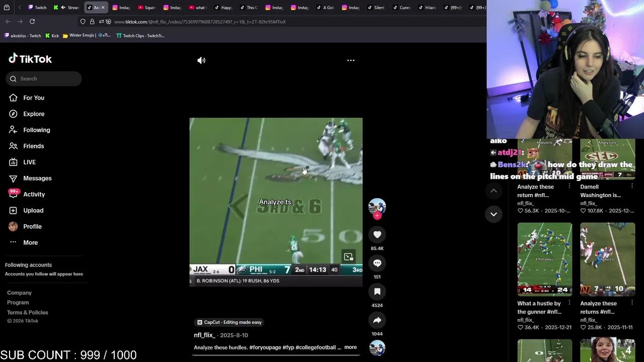Viewport: 644px width, 362px height.
Task: Open Activity notifications with 99+ badge
Action: pos(34,194)
